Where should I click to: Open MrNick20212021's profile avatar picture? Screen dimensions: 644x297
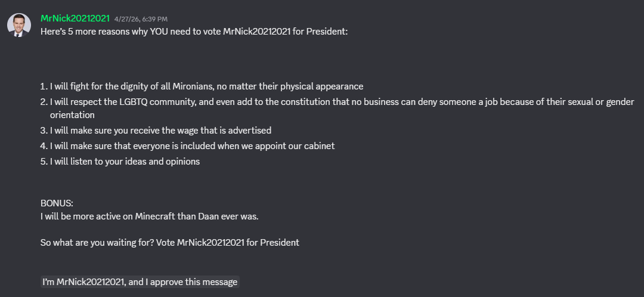pos(19,25)
